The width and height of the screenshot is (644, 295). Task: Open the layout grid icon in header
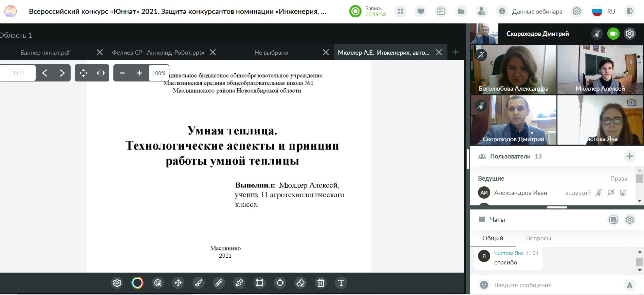(x=400, y=12)
